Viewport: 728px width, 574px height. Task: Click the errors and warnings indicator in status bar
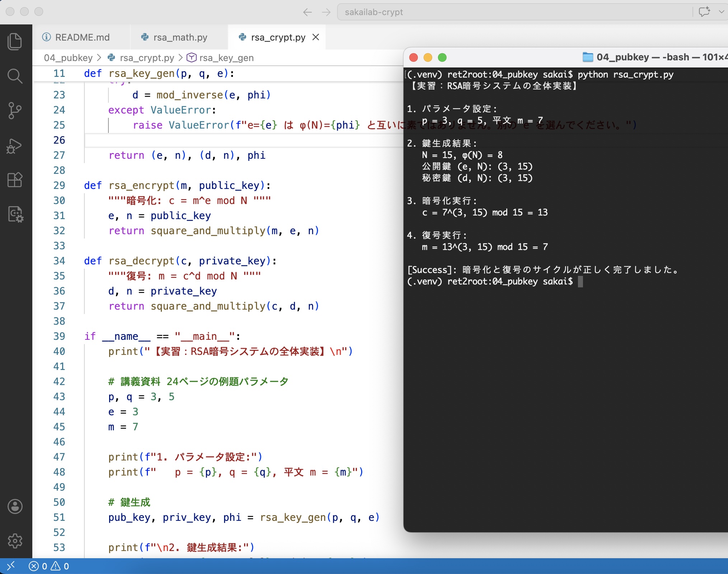pos(49,566)
